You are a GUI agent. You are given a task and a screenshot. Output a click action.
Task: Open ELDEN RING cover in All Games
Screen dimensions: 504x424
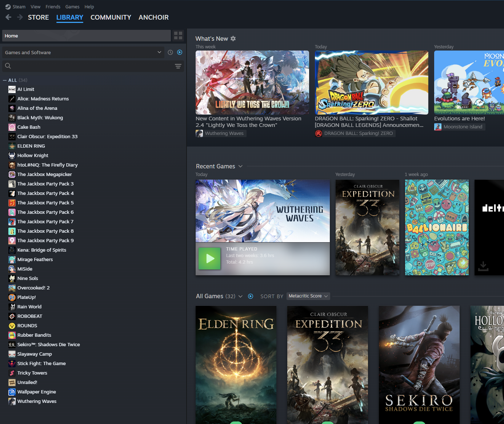[x=236, y=365]
